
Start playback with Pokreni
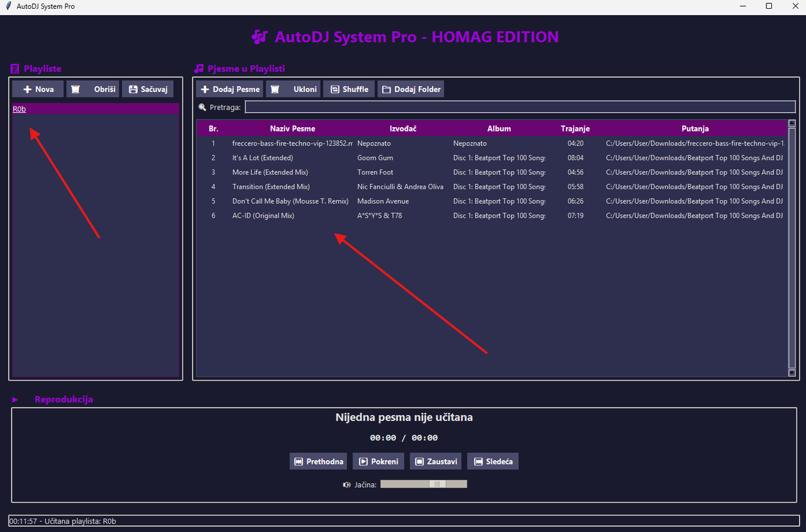click(378, 461)
